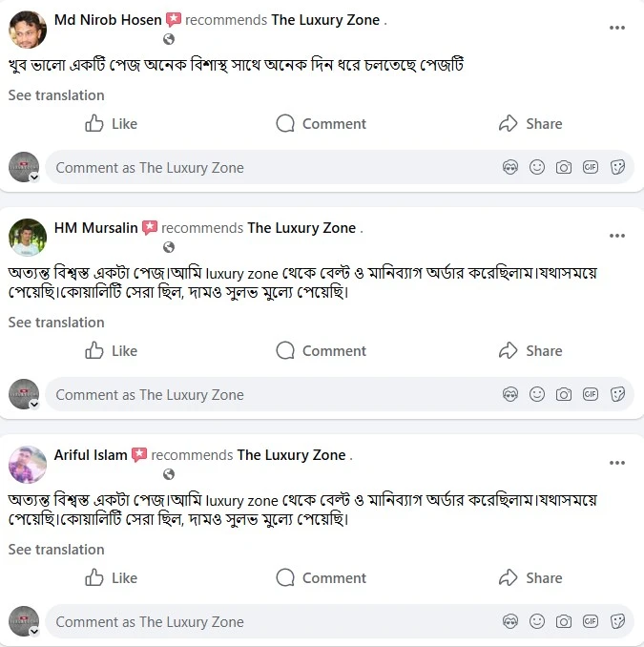Open the three-dot menu on HM Mursalin's post

pyautogui.click(x=617, y=236)
